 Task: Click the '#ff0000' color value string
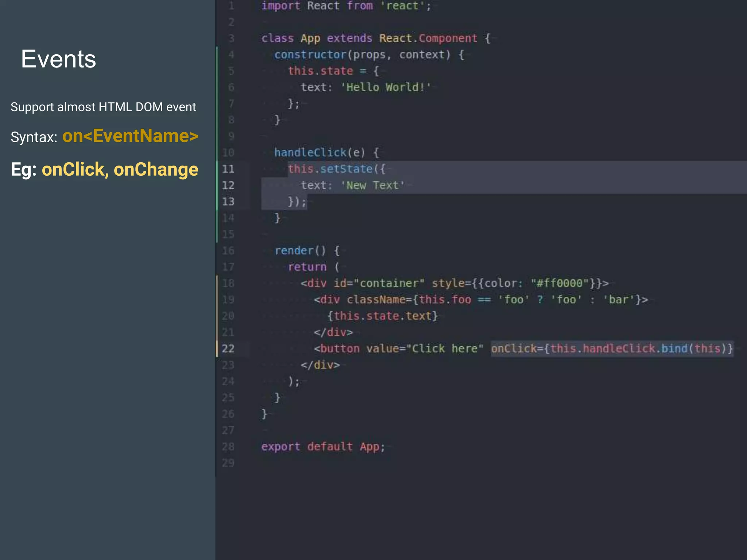(x=560, y=283)
